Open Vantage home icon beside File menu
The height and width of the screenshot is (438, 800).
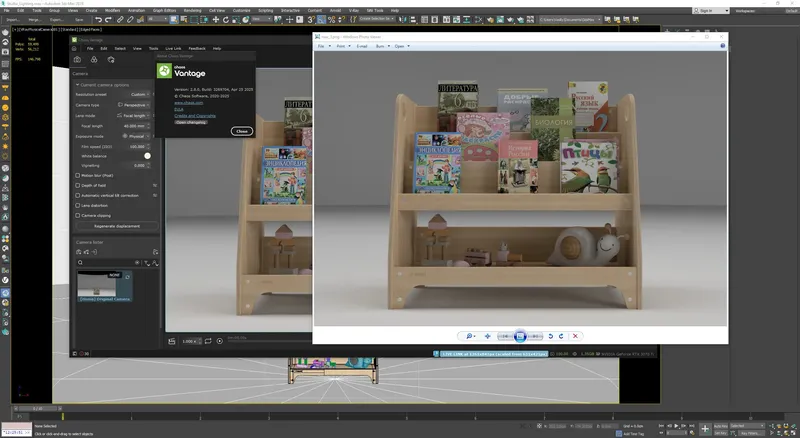point(75,48)
